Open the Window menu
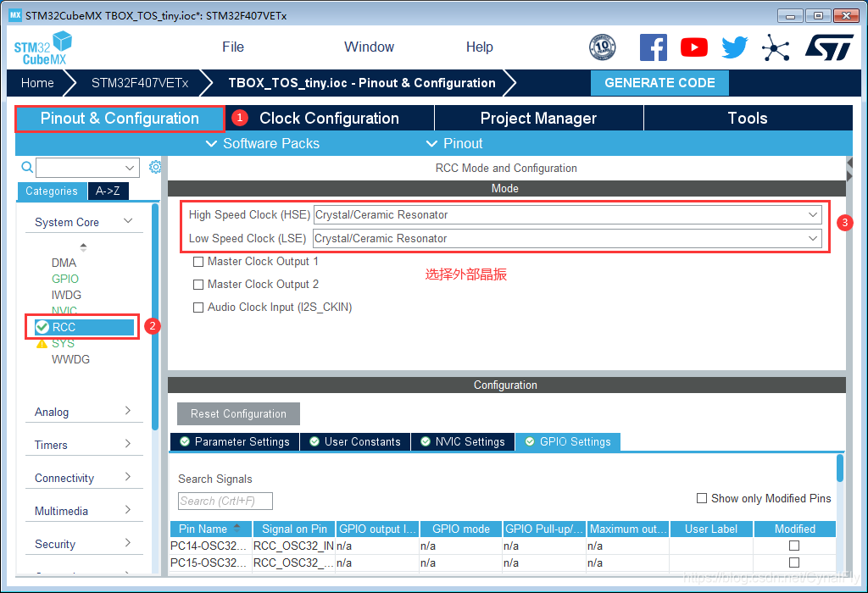 click(370, 47)
